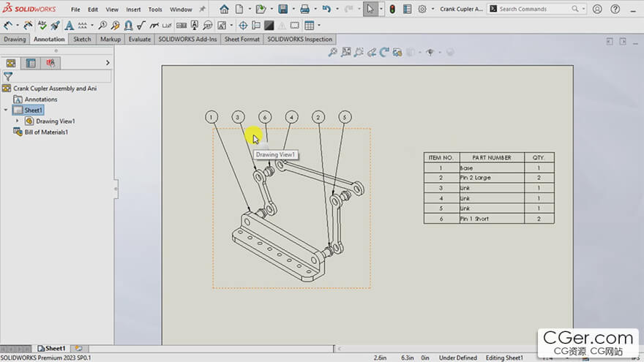Click the Home (Welcome) icon
This screenshot has width=644, height=362.
pos(224,9)
